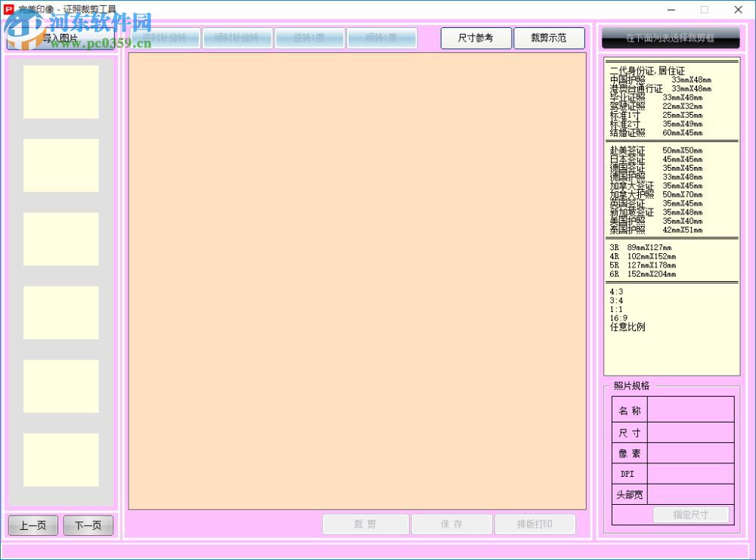
Task: Rotate the photo clockwise with 顺时针旋转
Action: 237,38
